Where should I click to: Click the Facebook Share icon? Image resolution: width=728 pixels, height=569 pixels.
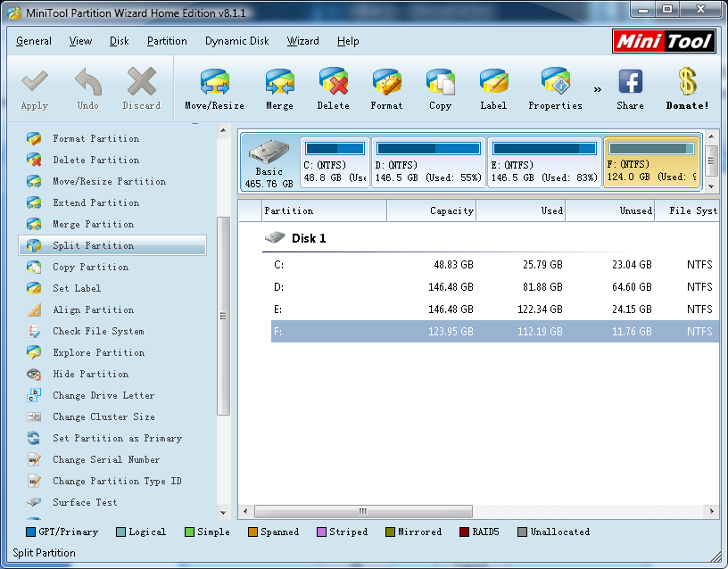click(630, 82)
